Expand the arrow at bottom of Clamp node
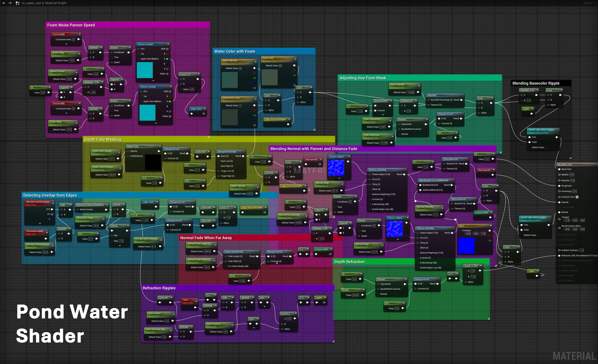Screen dimensions: 598x364 click(120, 245)
